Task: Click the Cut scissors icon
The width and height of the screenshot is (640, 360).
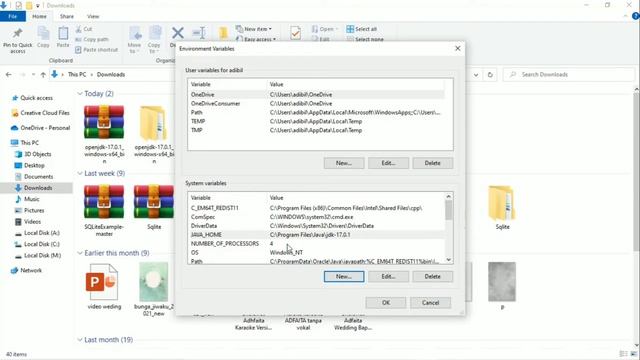Action: coord(78,29)
